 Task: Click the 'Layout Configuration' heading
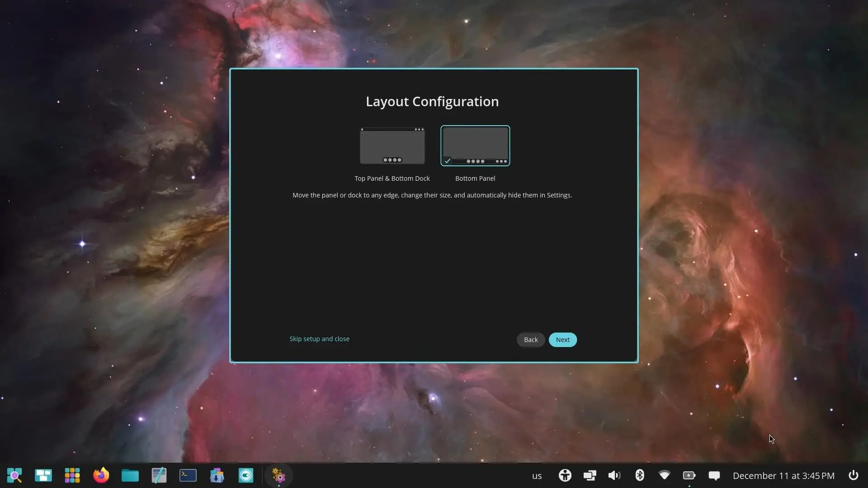(432, 102)
